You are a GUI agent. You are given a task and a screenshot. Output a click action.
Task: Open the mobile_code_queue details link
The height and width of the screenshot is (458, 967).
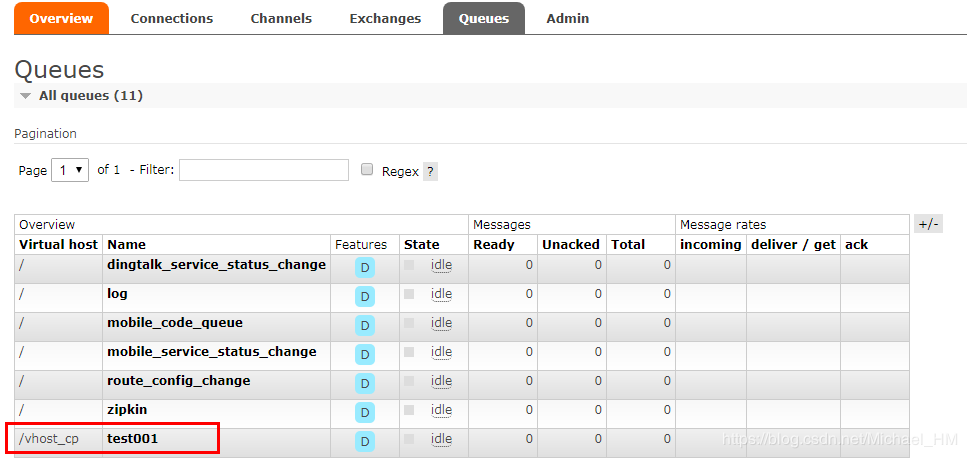[174, 322]
